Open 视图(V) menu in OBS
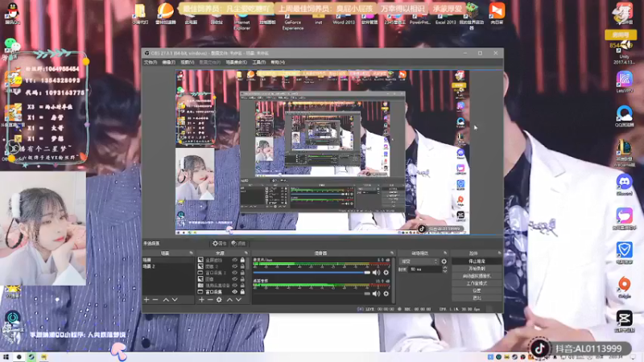This screenshot has width=644, height=362. click(x=188, y=63)
